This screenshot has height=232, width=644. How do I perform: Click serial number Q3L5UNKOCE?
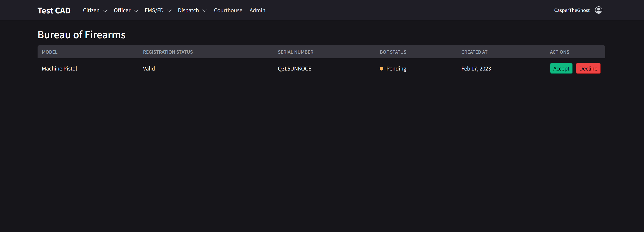point(294,69)
